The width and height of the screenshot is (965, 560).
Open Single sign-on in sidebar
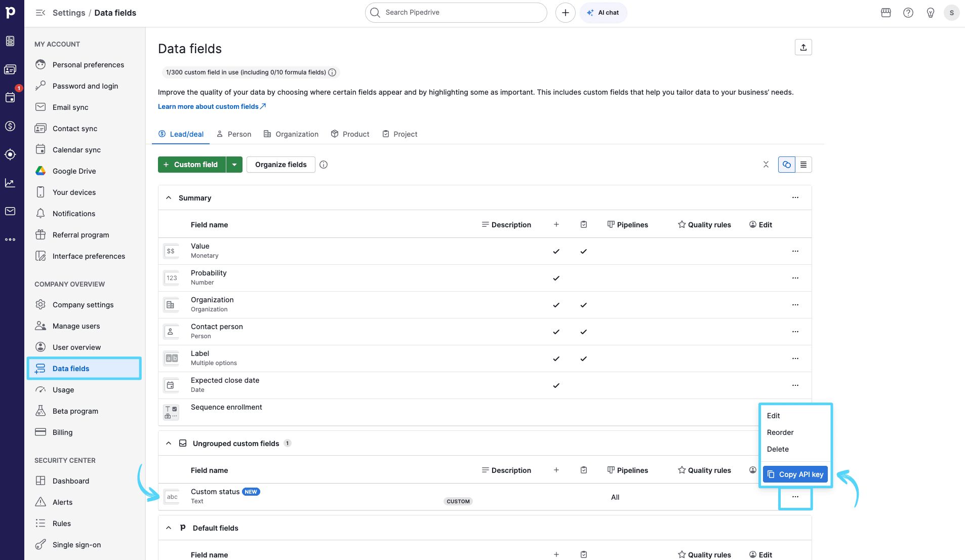[x=85, y=545]
